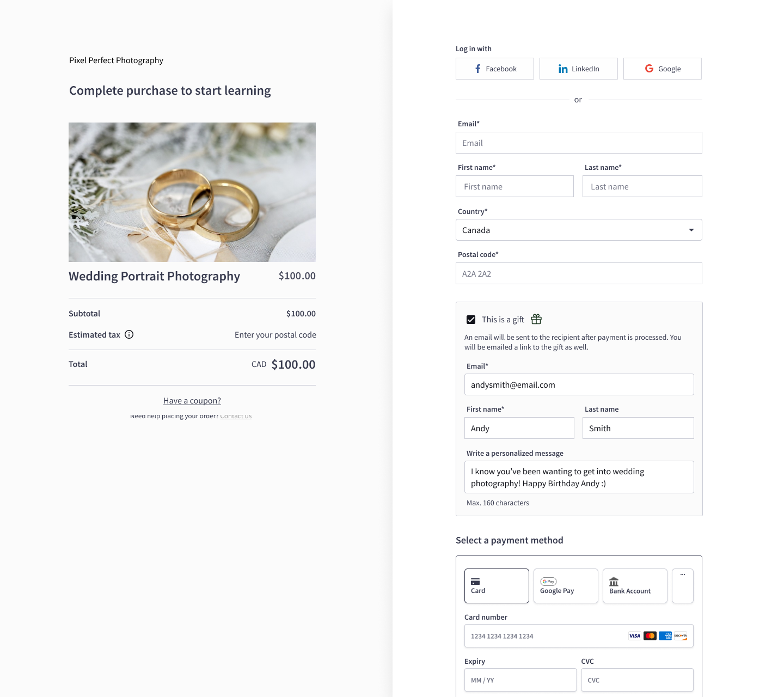
Task: Click the Facebook logo icon
Action: click(477, 69)
